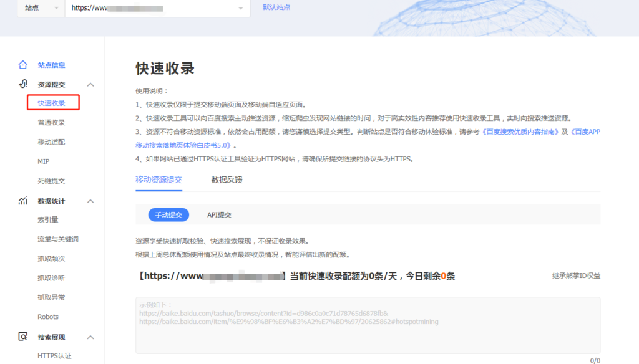Viewport: 639px width, 364px height.
Task: Open the 《百度搜索优质内容指南》 link
Action: click(520, 132)
